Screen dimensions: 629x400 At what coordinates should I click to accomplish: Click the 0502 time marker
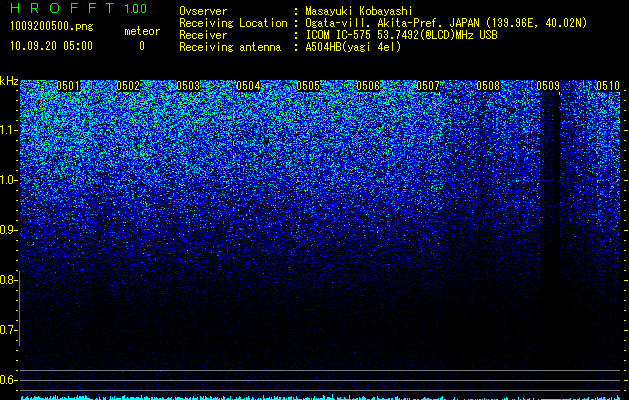pos(128,86)
